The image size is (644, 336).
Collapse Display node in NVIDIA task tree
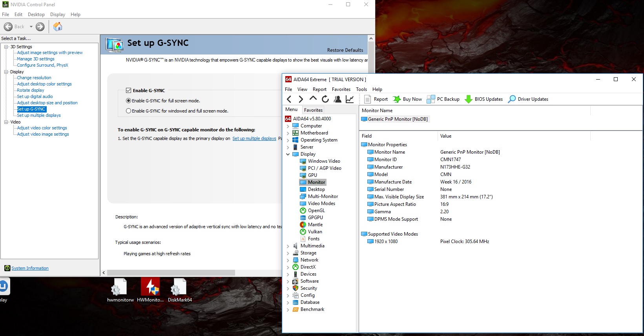point(6,72)
